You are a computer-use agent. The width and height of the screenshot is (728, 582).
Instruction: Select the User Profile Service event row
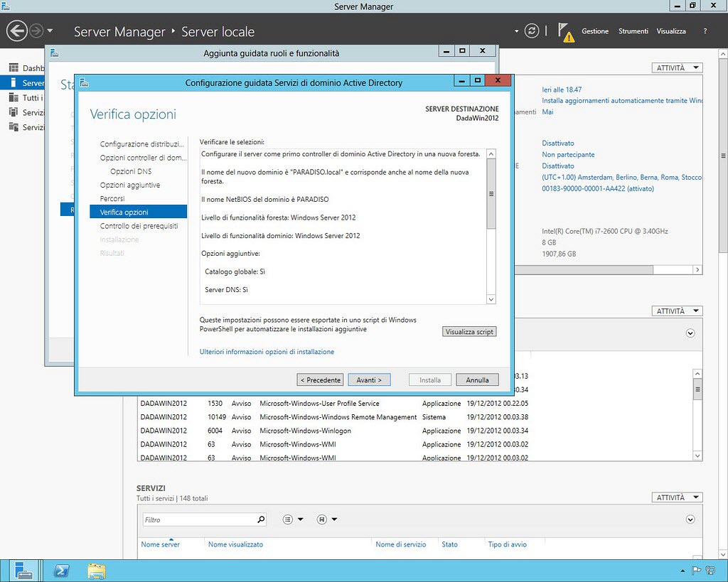point(334,404)
